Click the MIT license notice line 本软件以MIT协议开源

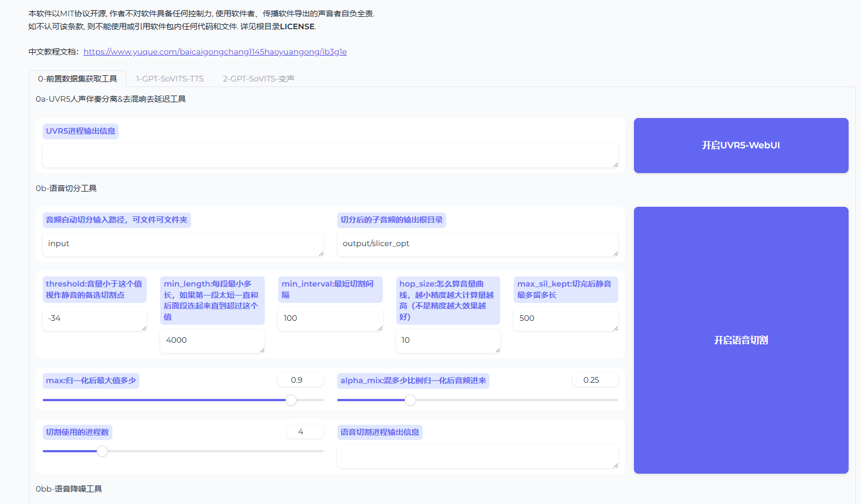tap(201, 13)
